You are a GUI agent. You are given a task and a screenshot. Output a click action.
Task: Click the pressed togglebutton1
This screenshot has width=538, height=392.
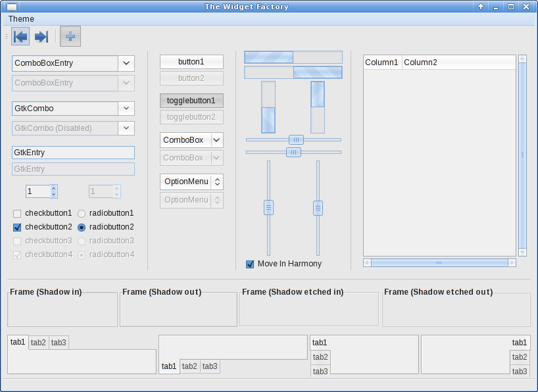(x=191, y=101)
